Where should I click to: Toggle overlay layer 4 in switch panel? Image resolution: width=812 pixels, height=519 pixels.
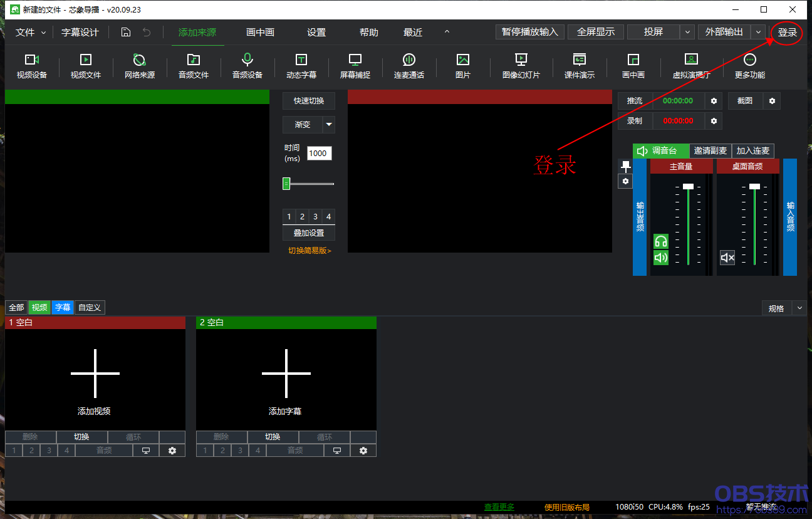pos(328,216)
